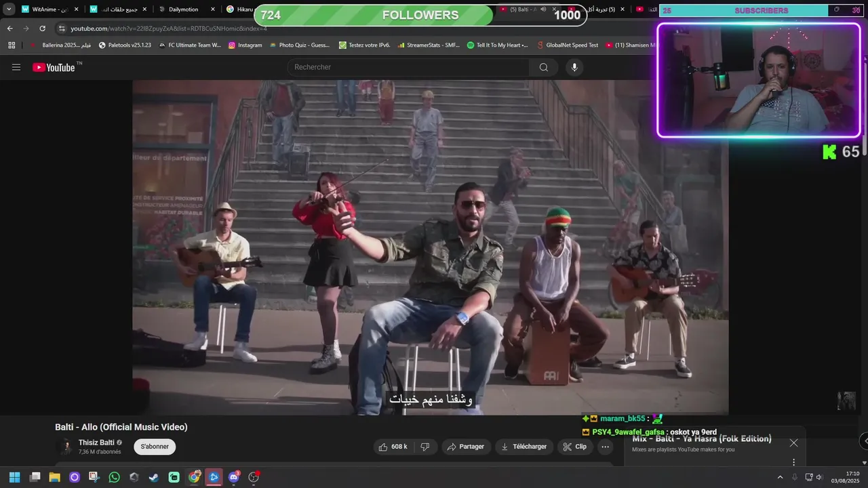Screen dimensions: 868x488
Task: Click the Mix - Balti - Ya Hasra title
Action: coord(702,439)
